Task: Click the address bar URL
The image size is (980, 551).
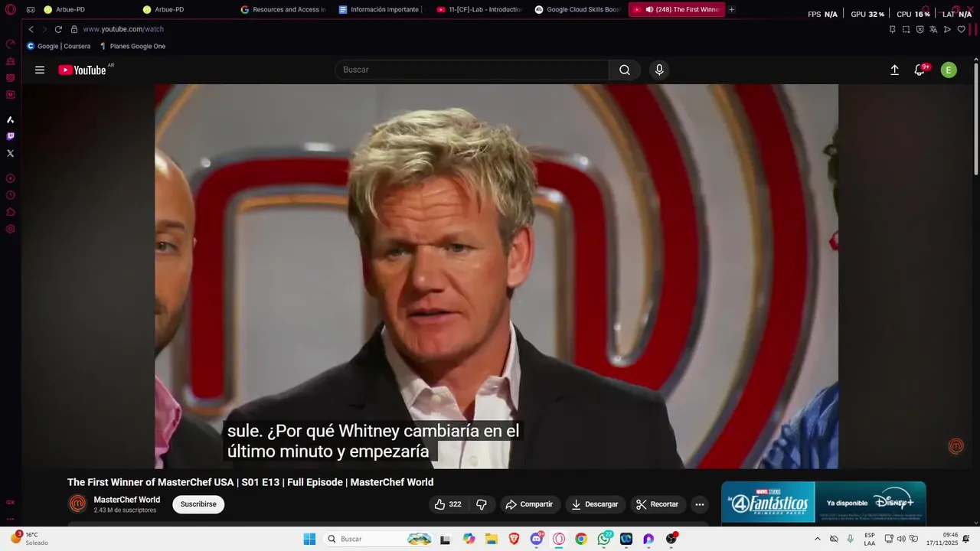Action: (x=123, y=29)
